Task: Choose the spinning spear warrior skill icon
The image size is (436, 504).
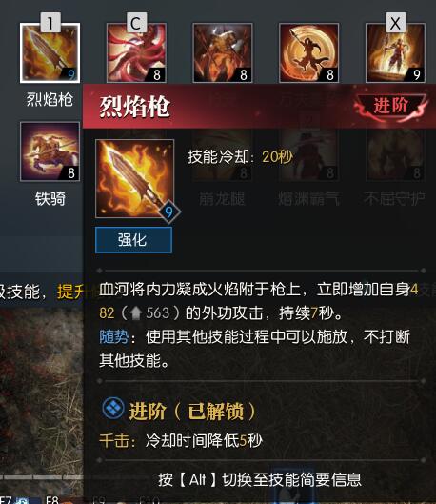Action: 308,52
